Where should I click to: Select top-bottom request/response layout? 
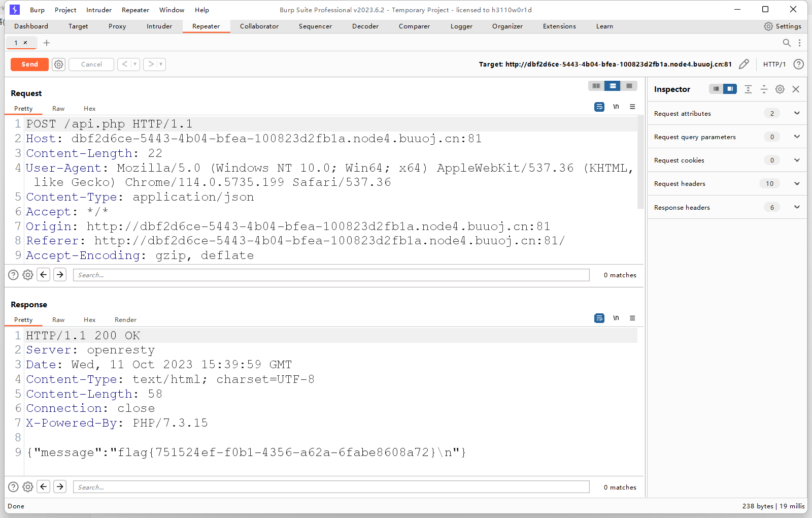pyautogui.click(x=613, y=86)
